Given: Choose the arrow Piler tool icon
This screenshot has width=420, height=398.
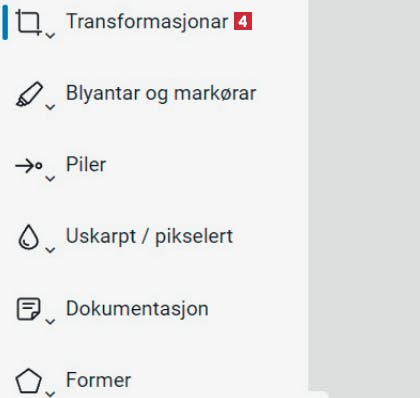Looking at the screenshot, I should (29, 166).
